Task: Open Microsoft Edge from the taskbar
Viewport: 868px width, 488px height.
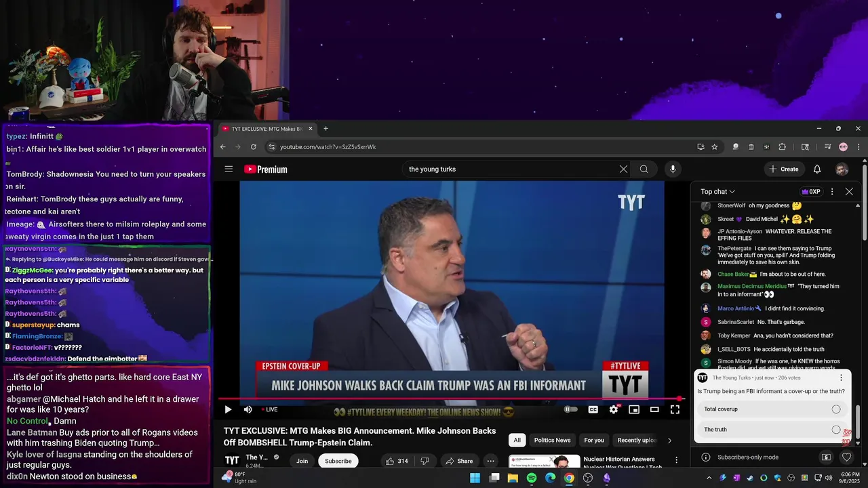Action: click(550, 478)
